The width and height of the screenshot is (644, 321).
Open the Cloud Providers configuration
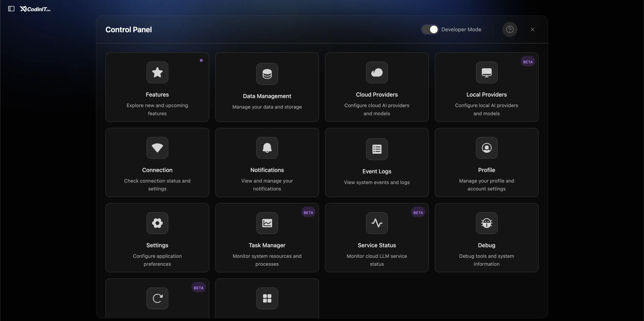pos(377,73)
